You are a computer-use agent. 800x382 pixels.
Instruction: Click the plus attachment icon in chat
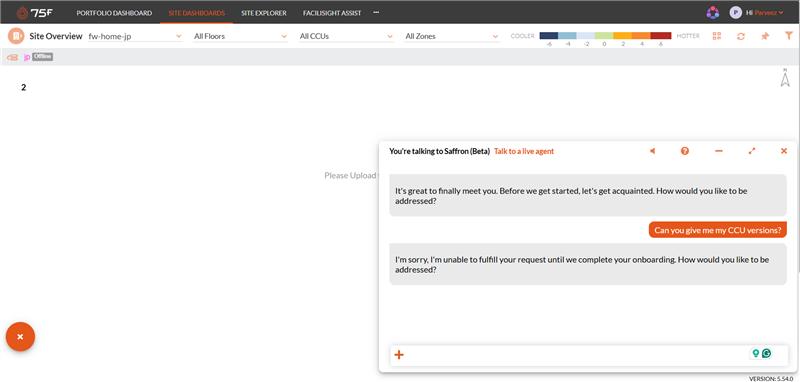click(x=399, y=355)
